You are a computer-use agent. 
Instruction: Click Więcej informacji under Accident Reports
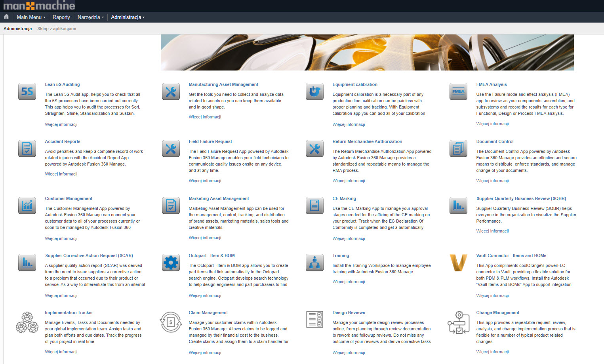61,174
